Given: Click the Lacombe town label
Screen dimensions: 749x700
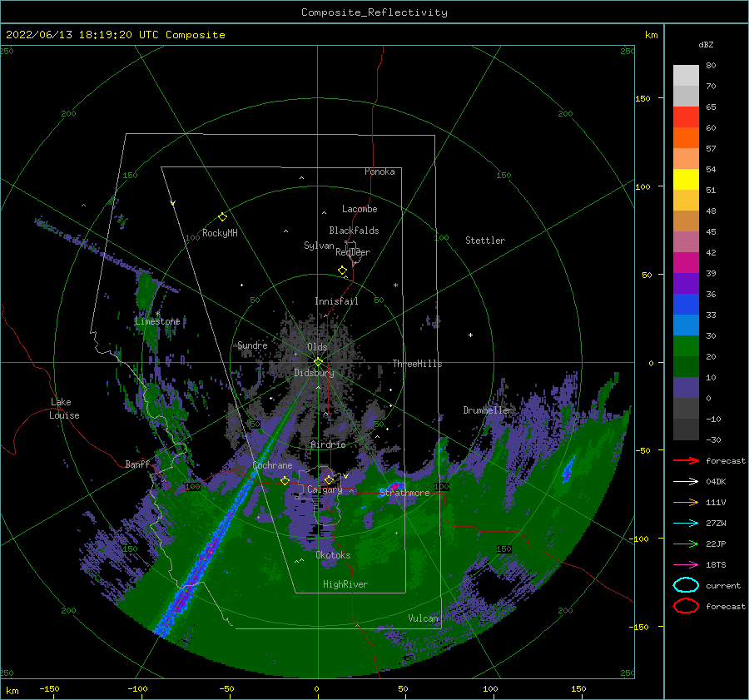Looking at the screenshot, I should click(360, 209).
